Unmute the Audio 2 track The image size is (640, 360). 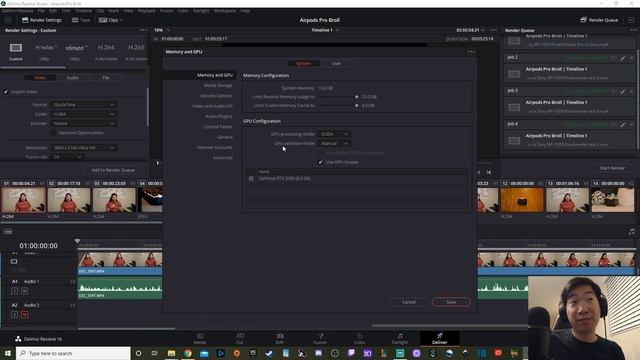click(x=24, y=315)
